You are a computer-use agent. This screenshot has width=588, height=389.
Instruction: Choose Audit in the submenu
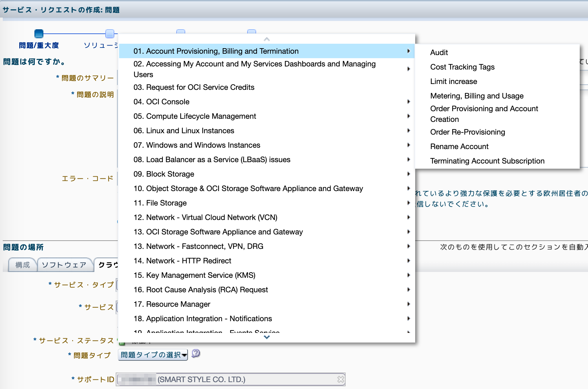click(x=497, y=52)
